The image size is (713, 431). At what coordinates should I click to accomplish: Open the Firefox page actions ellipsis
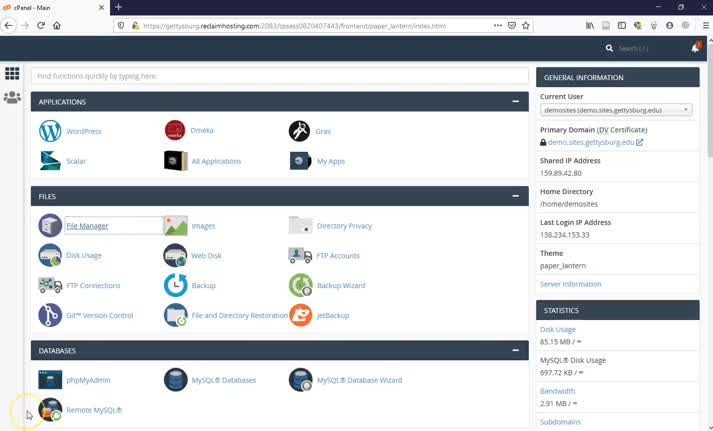click(x=497, y=25)
